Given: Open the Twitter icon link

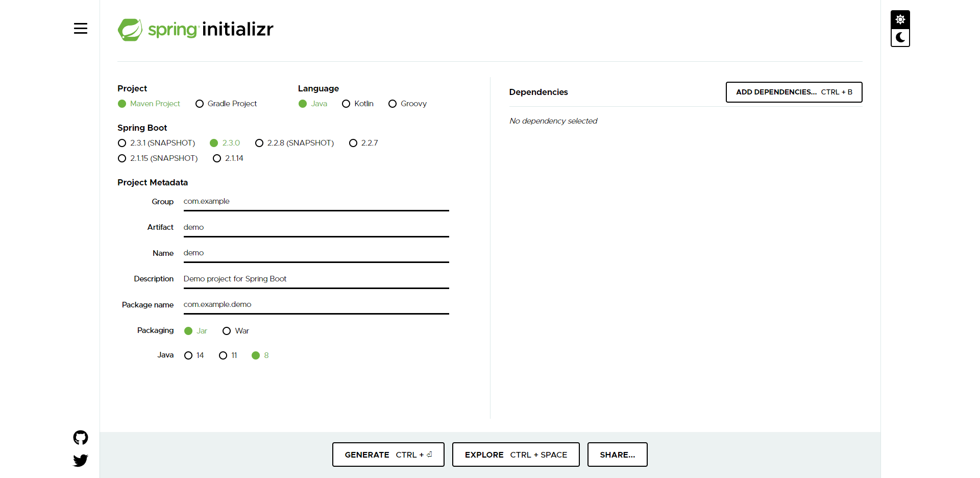Looking at the screenshot, I should coord(80,460).
